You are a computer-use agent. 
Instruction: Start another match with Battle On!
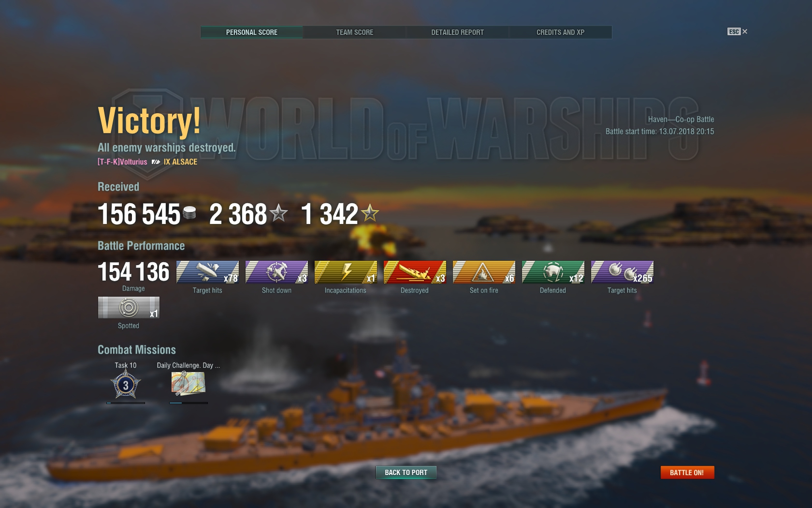pyautogui.click(x=687, y=473)
